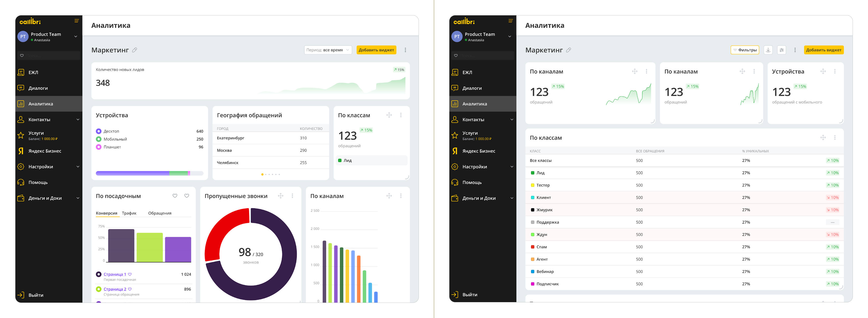This screenshot has height=318, width=868.
Task: Open the Страница 1 link
Action: coord(115,274)
